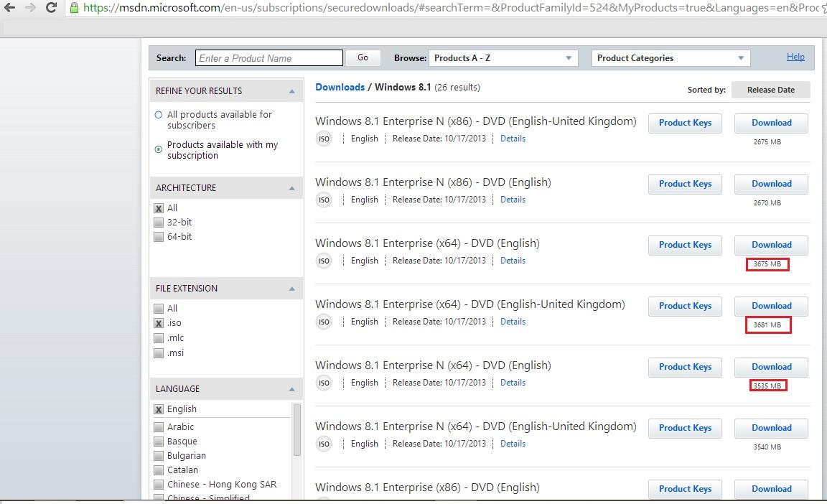Image resolution: width=827 pixels, height=504 pixels.
Task: Check the Arabic language filter
Action: [158, 427]
